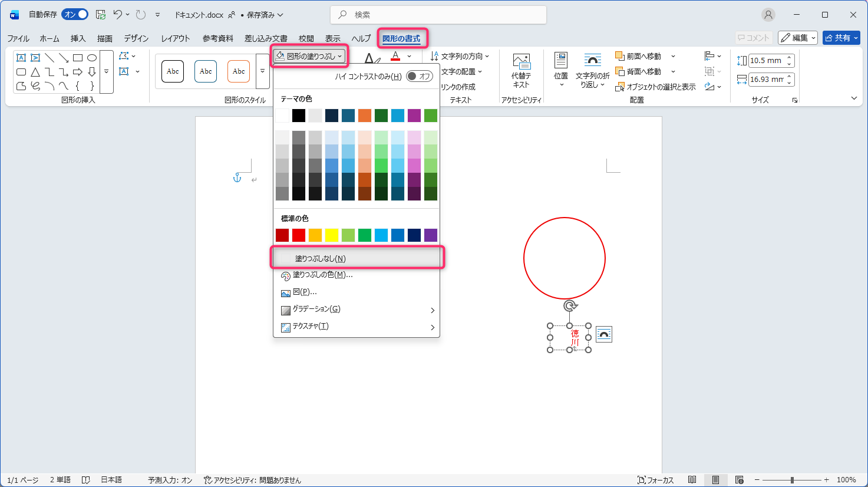This screenshot has width=868, height=487.
Task: Open the text direction (文字列の方向) dropdown
Action: click(x=460, y=56)
